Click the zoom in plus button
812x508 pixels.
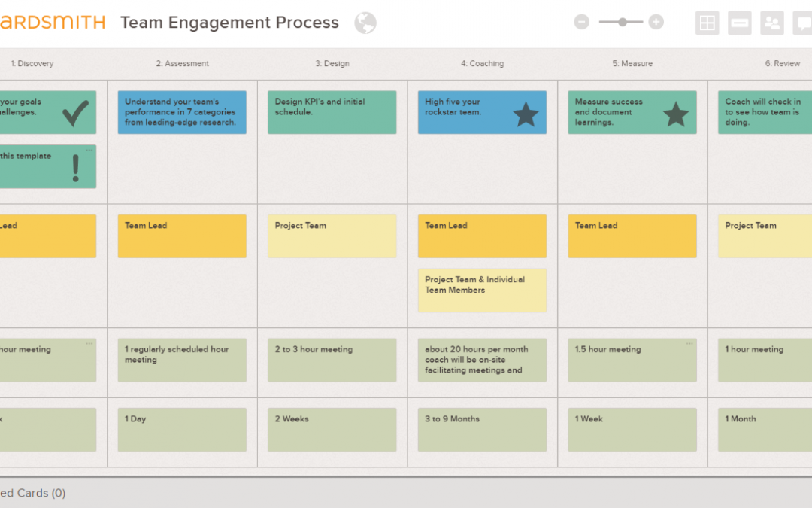pos(656,22)
